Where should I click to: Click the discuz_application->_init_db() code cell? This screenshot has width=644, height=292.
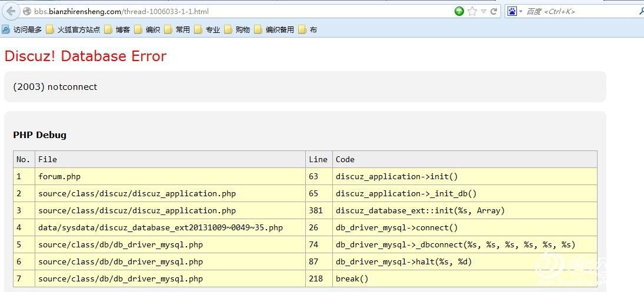tap(465, 193)
